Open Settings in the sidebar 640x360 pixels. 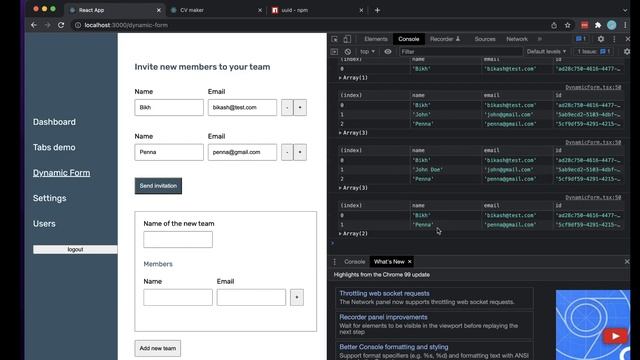(x=50, y=198)
